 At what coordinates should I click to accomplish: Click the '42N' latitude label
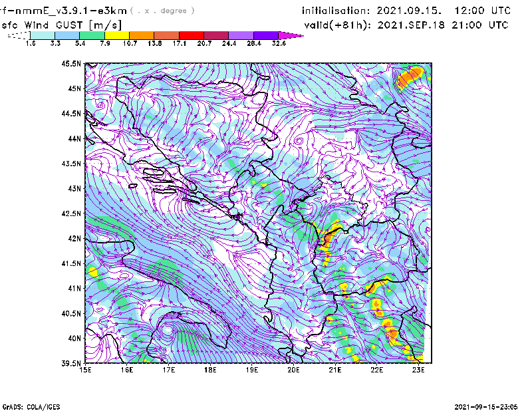pos(74,238)
